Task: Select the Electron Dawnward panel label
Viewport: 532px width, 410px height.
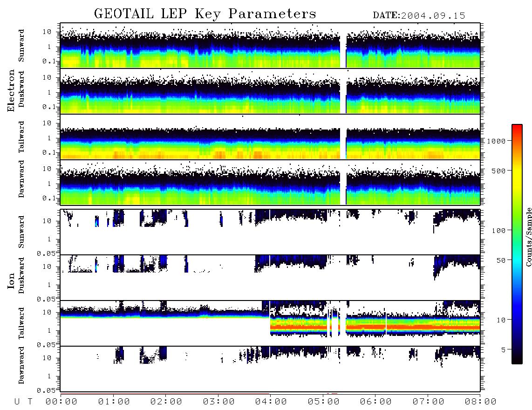Action: coord(21,179)
